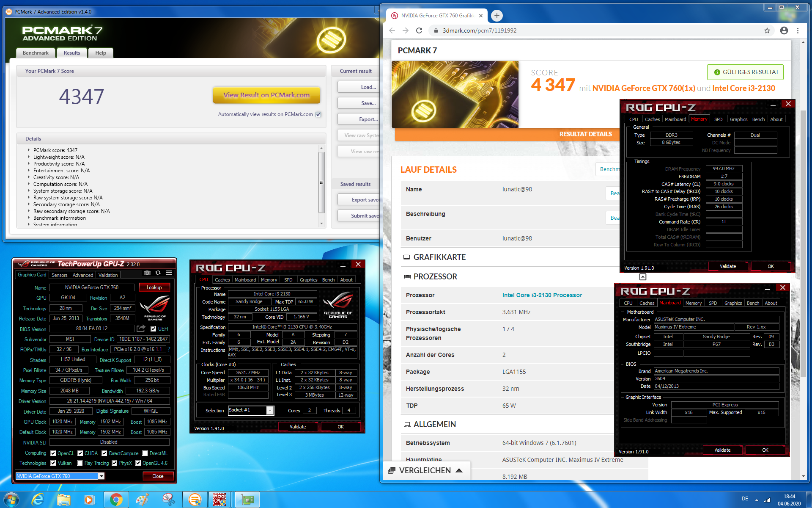Open SPD tab in top CPU-Z window

pos(718,119)
